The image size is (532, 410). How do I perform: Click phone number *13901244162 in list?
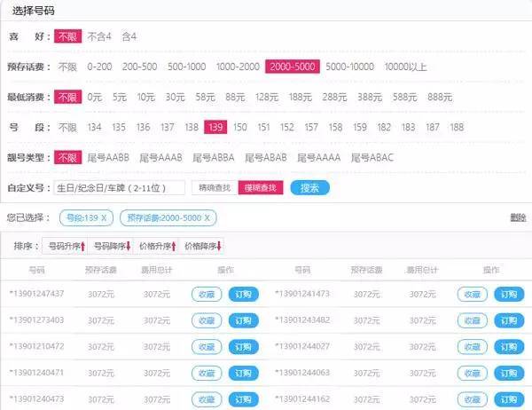302,398
